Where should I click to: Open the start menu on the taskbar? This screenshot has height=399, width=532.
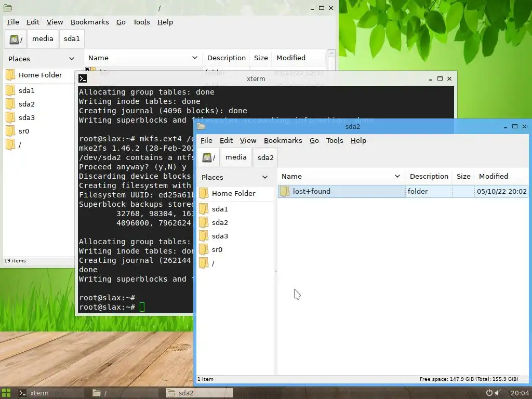pos(6,393)
